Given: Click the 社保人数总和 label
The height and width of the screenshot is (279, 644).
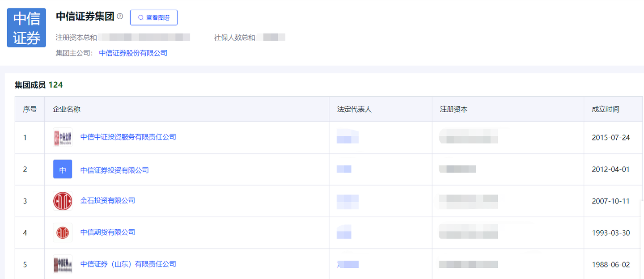Looking at the screenshot, I should pyautogui.click(x=235, y=38).
